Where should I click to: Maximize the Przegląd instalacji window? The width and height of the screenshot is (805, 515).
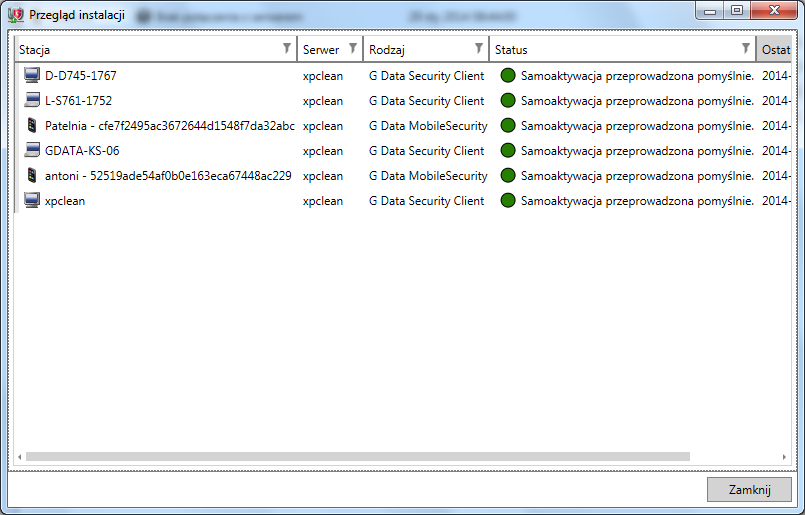click(737, 10)
